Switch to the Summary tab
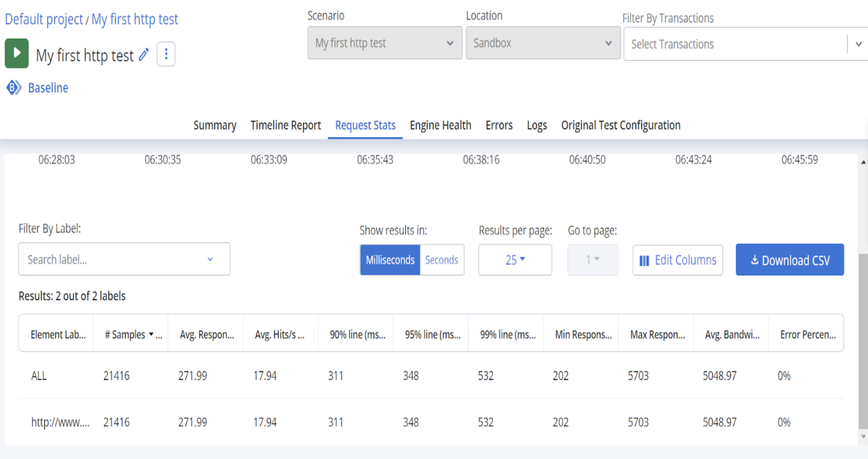 [215, 125]
